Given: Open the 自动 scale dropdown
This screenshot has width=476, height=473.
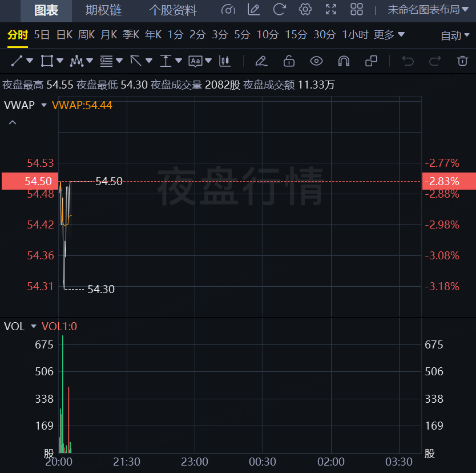Looking at the screenshot, I should [x=454, y=35].
